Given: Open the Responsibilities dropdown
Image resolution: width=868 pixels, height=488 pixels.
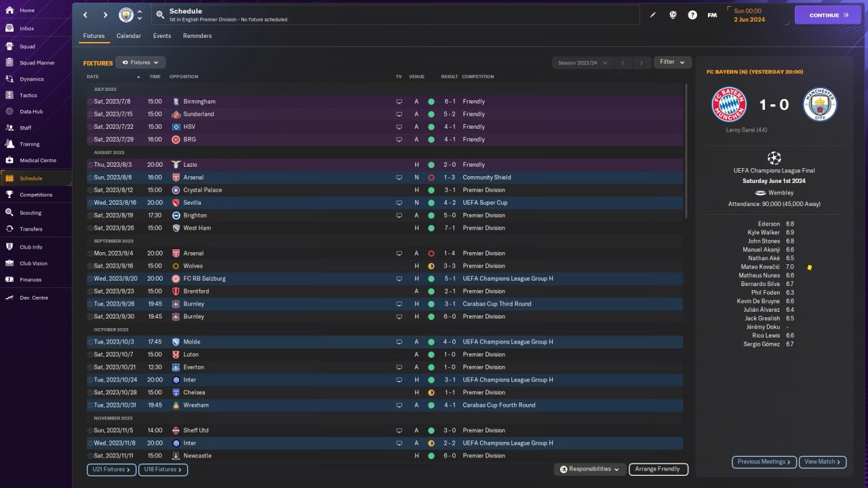Looking at the screenshot, I should (x=589, y=469).
